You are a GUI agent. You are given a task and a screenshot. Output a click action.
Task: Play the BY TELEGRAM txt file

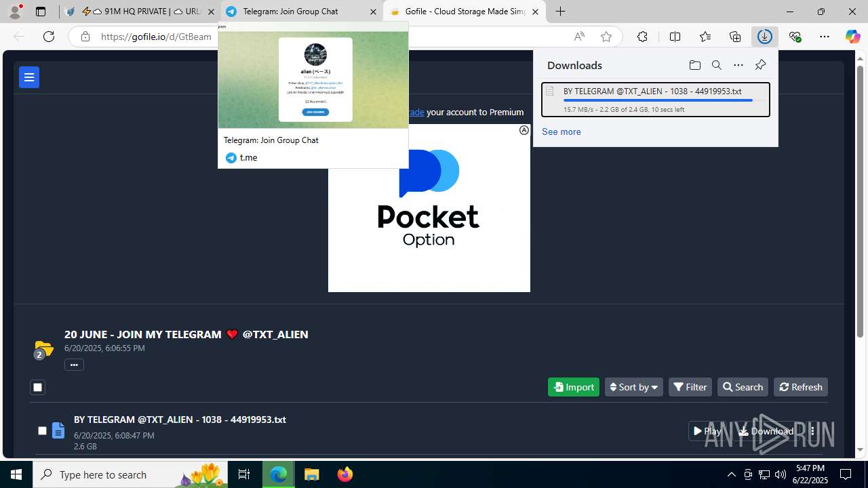707,431
